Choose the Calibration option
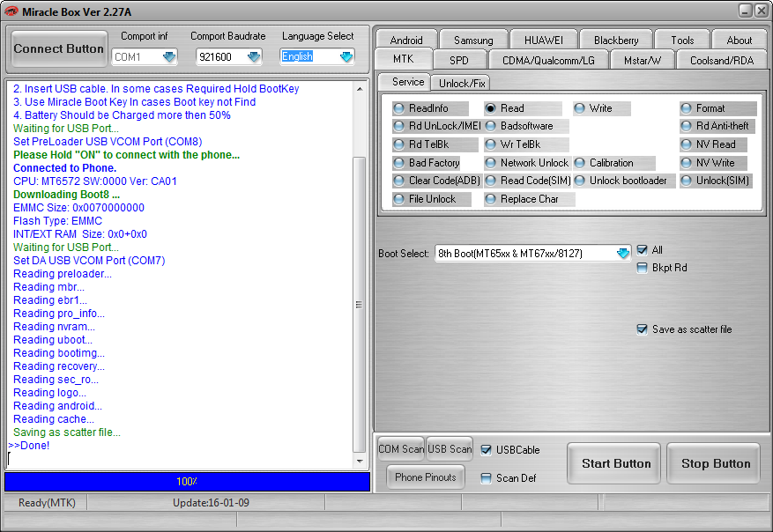Viewport: 773px width, 532px height. pyautogui.click(x=614, y=163)
